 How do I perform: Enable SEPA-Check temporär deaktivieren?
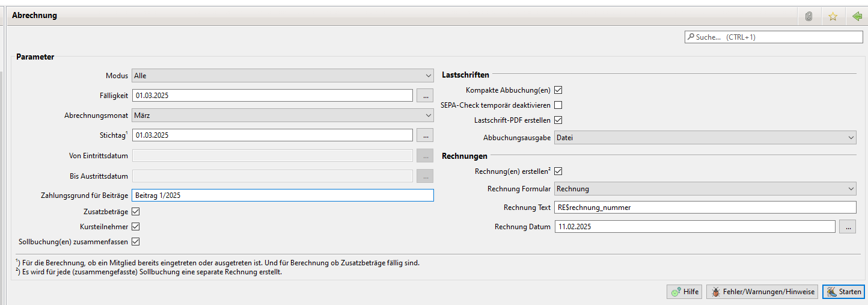[x=558, y=105]
